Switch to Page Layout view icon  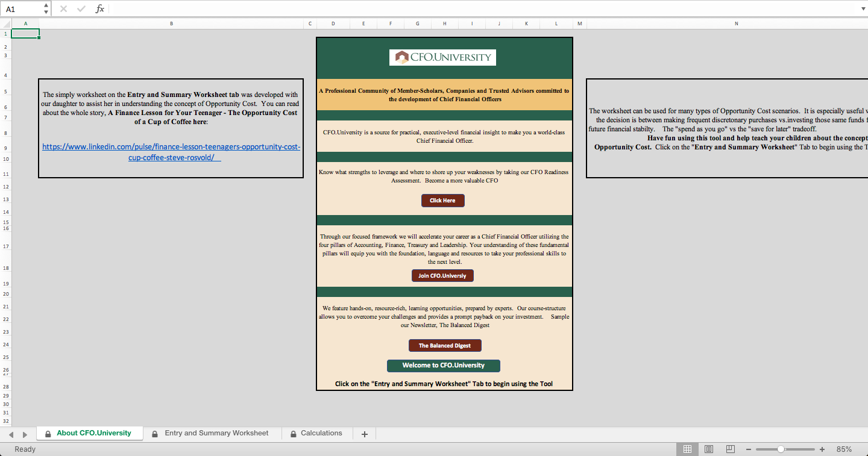click(x=709, y=449)
